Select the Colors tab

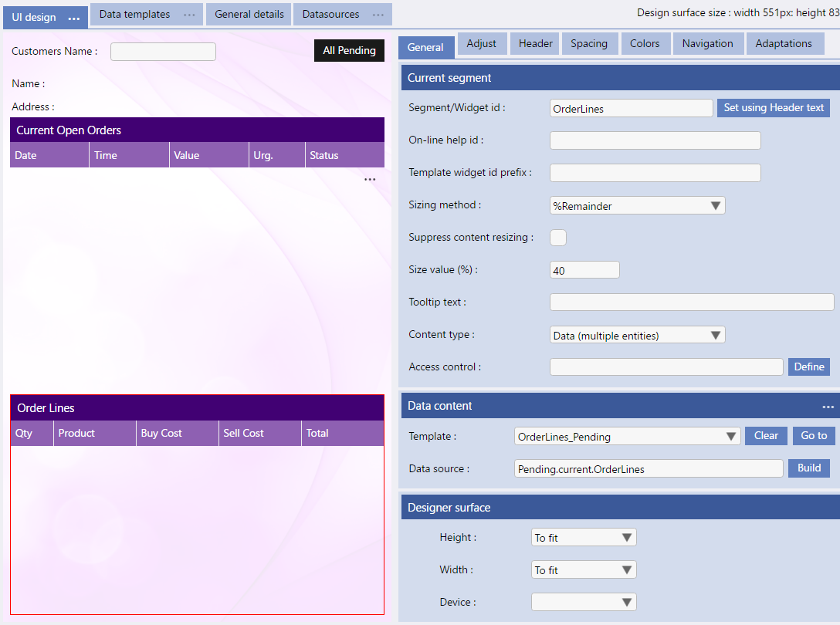[x=645, y=43]
